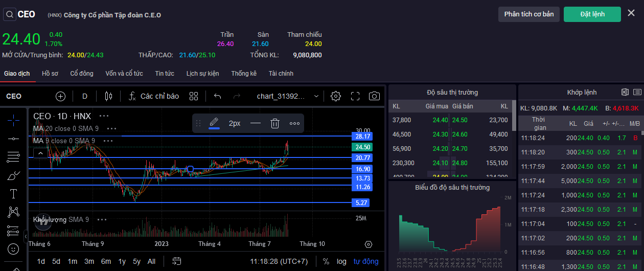Open more menu for Khối lượng indicator
Image resolution: width=644 pixels, height=271 pixels.
[x=101, y=219]
